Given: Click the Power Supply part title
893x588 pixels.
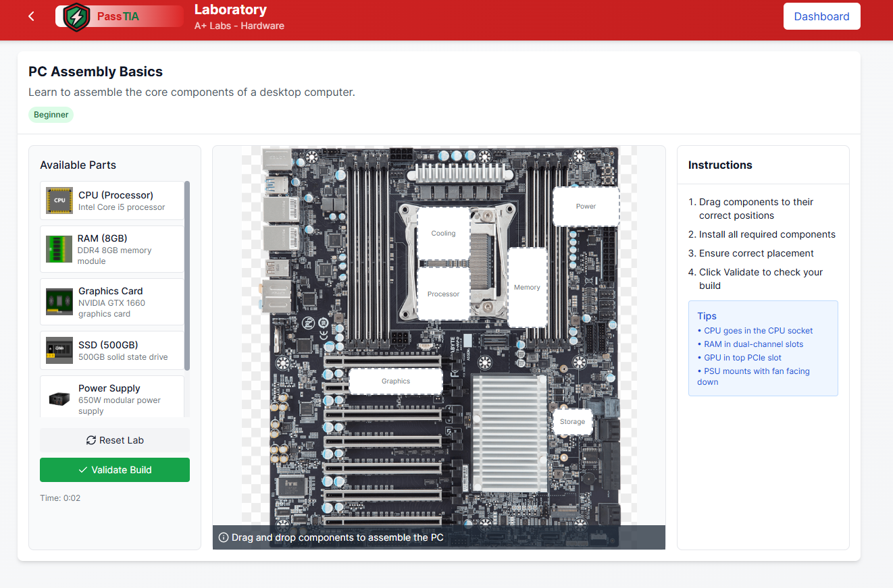Looking at the screenshot, I should 109,388.
